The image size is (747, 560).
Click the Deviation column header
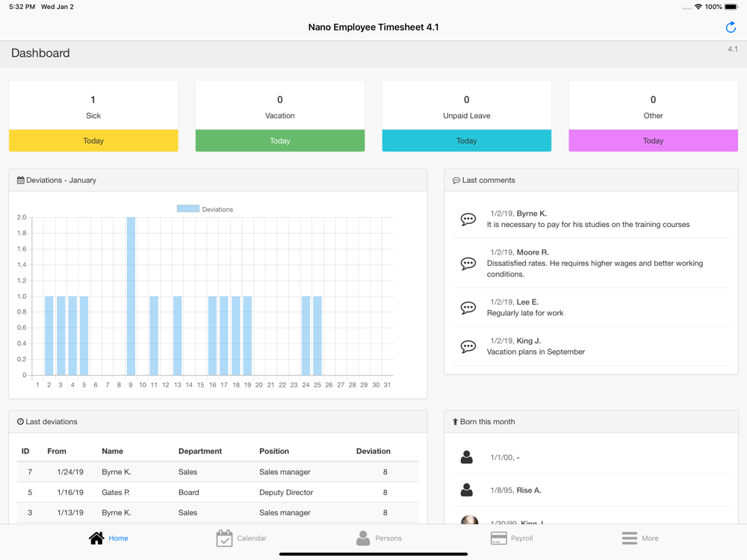click(373, 451)
